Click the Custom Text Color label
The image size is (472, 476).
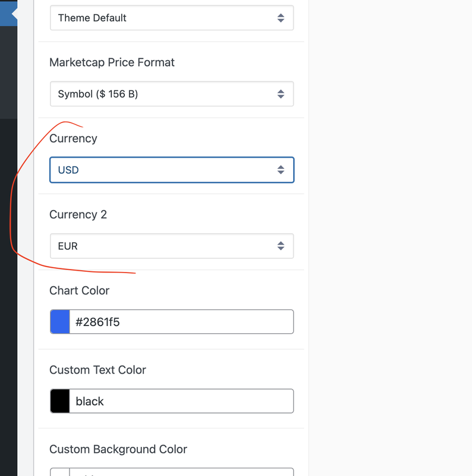point(97,369)
